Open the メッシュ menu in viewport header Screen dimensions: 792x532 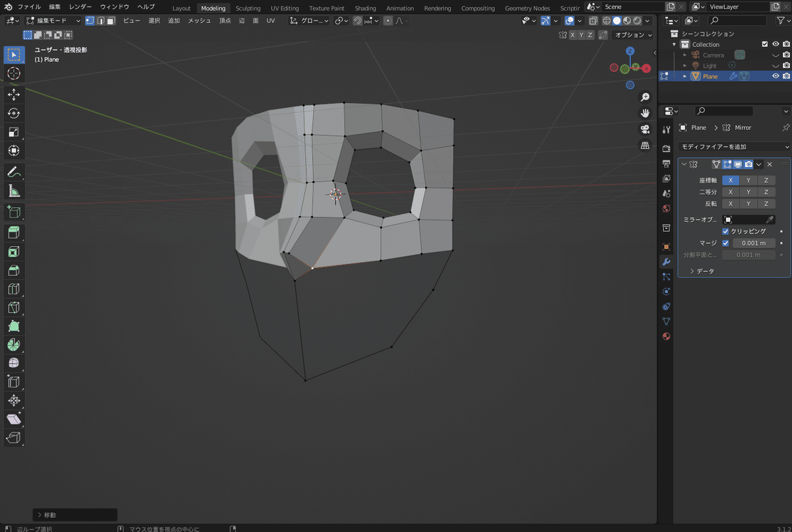click(199, 20)
